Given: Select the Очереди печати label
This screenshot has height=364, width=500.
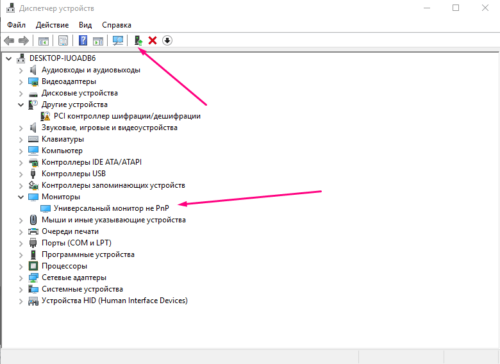Looking at the screenshot, I should click(70, 231).
